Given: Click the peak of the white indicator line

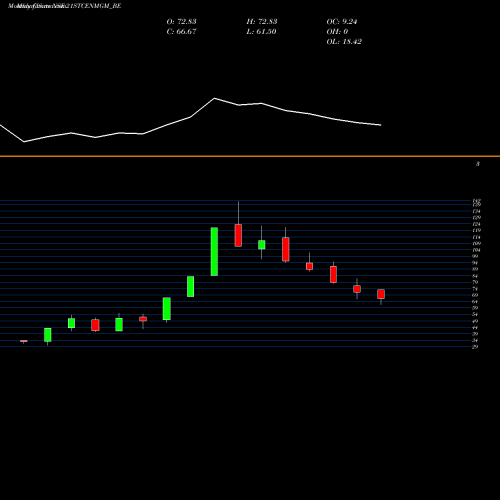Looking at the screenshot, I should coord(214,98).
